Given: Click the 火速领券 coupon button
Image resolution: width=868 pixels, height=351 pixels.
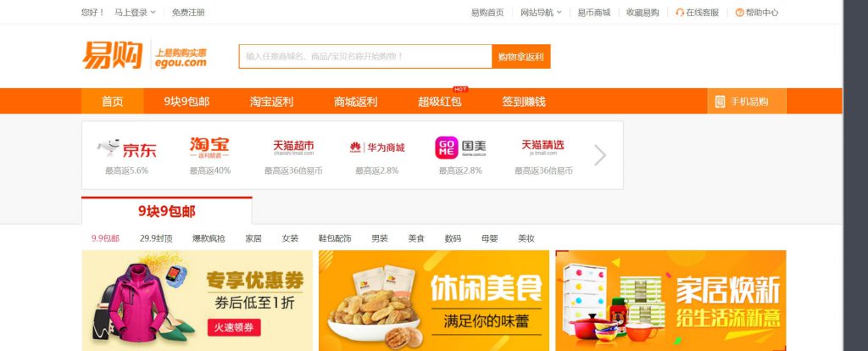Looking at the screenshot, I should tap(234, 327).
